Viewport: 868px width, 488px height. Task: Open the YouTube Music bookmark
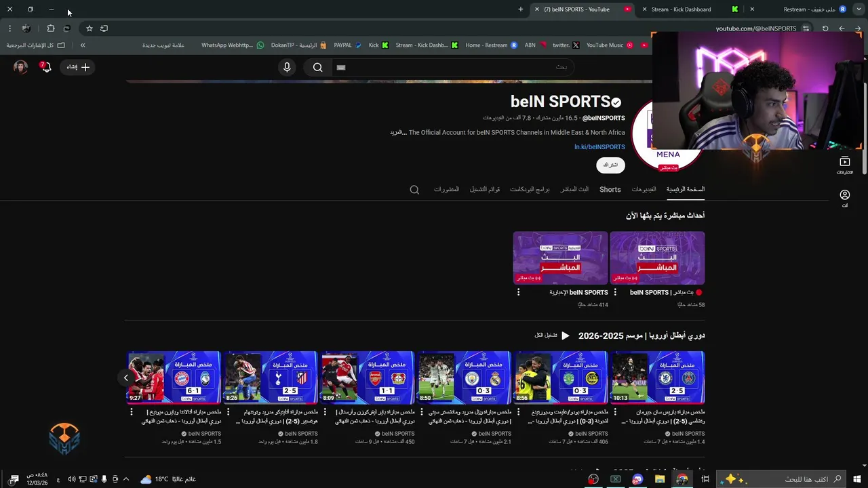(x=610, y=45)
